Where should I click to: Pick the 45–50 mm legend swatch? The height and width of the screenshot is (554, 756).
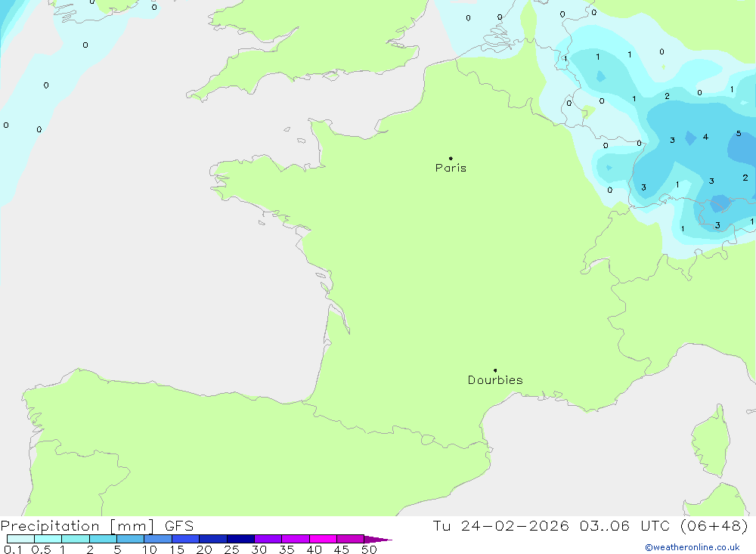(351, 539)
